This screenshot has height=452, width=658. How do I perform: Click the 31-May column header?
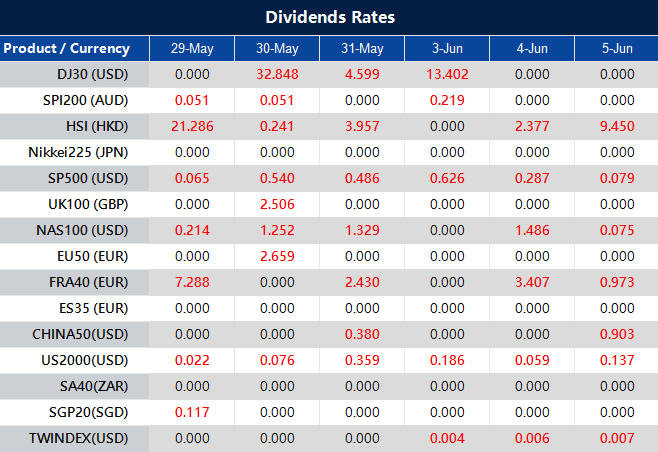361,48
